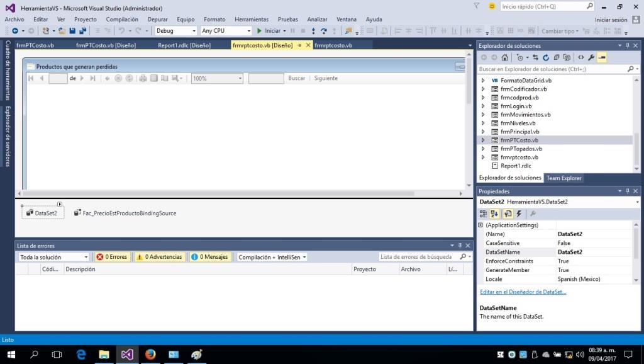Open the DataSet2 smart tag arrow

tap(60, 204)
